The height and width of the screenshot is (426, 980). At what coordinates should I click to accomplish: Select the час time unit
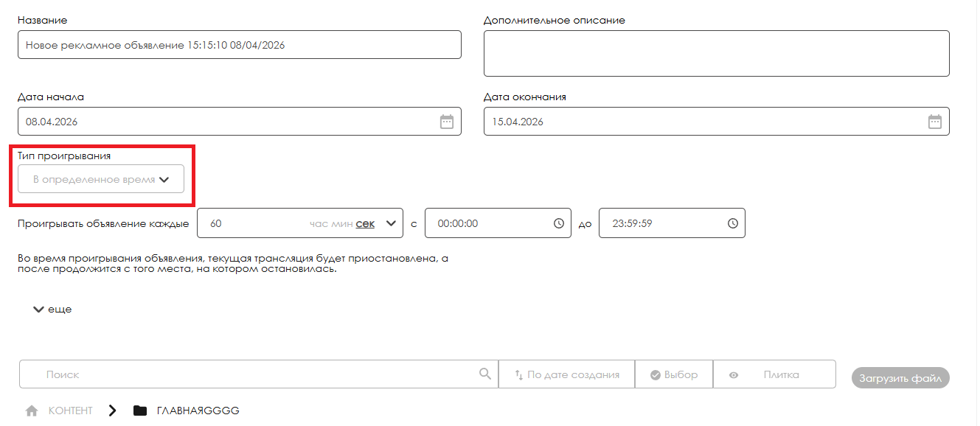tap(319, 224)
